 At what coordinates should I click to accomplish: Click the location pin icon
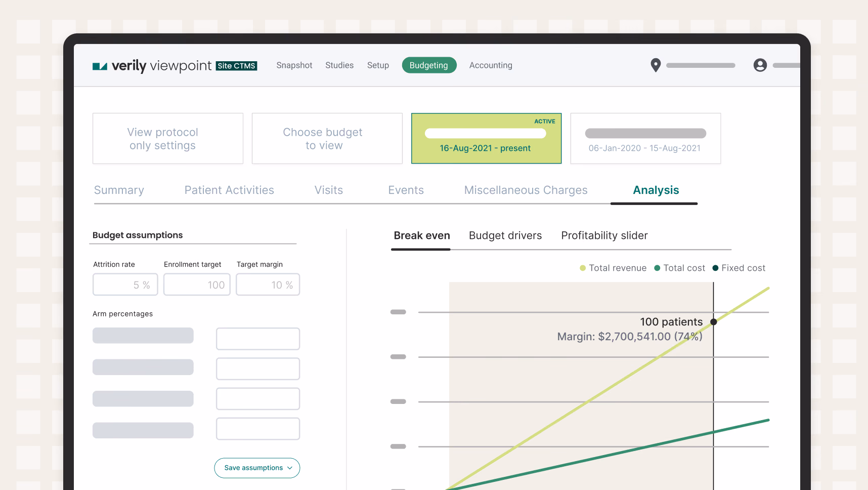click(x=656, y=65)
